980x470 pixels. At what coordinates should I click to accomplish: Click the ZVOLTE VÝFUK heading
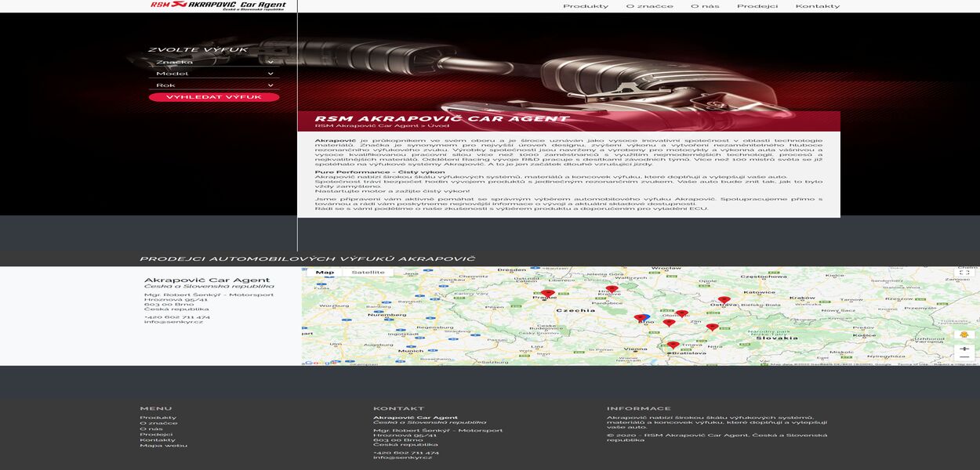[x=198, y=49]
